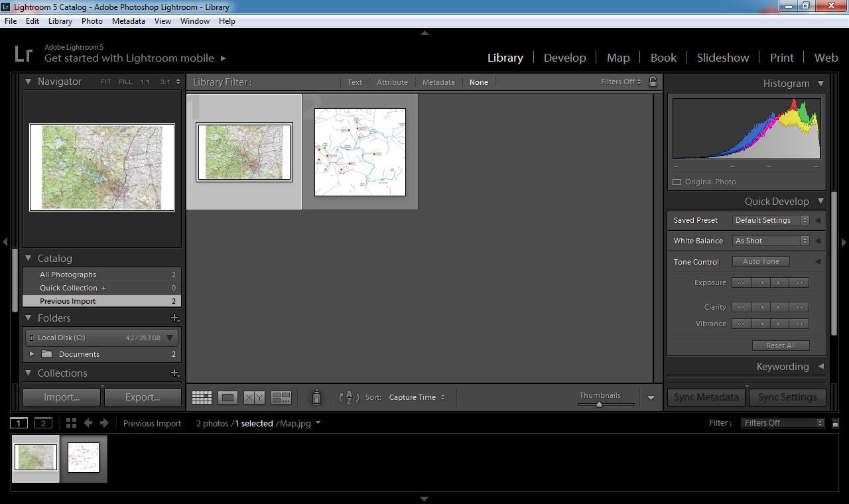Screen dimensions: 849x504
Task: Decrease Vibrance by large step
Action: [741, 324]
